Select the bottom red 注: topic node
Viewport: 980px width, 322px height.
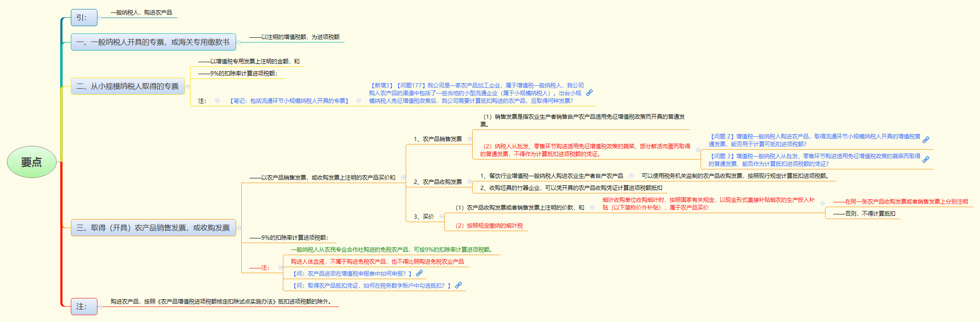[84, 307]
